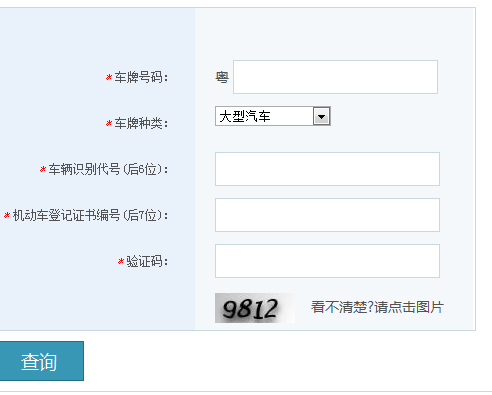Click the dropdown arrow beside 大型汽车
The width and height of the screenshot is (492, 395).
[321, 116]
